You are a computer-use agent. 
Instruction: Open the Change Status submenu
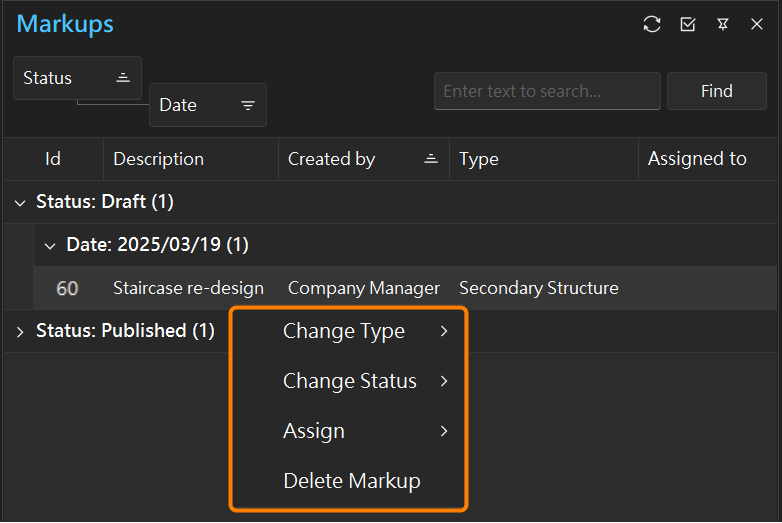coord(348,381)
